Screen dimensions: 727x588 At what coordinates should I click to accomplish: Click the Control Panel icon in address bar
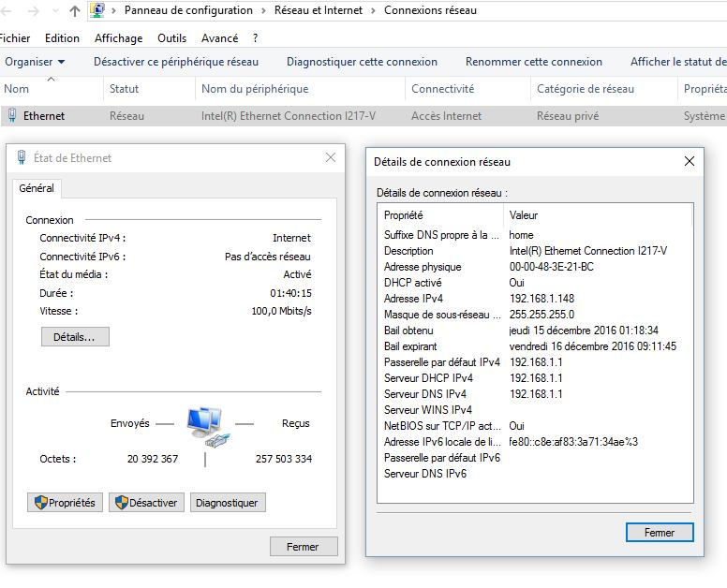[x=97, y=10]
